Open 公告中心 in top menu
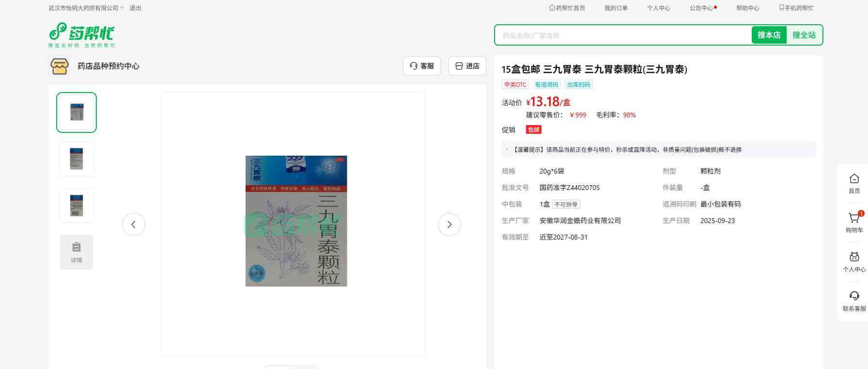 click(701, 8)
